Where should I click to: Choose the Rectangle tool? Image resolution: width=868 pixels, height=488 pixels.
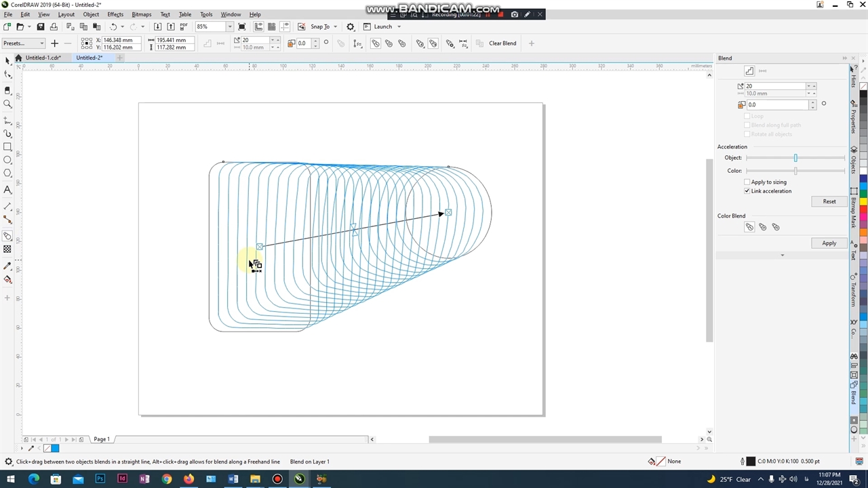[x=7, y=147]
